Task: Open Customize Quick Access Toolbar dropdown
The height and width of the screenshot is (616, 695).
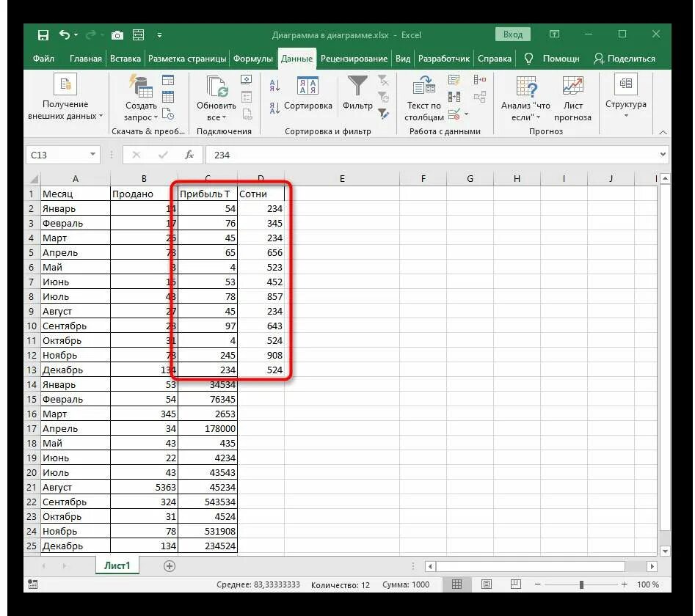Action: point(159,35)
